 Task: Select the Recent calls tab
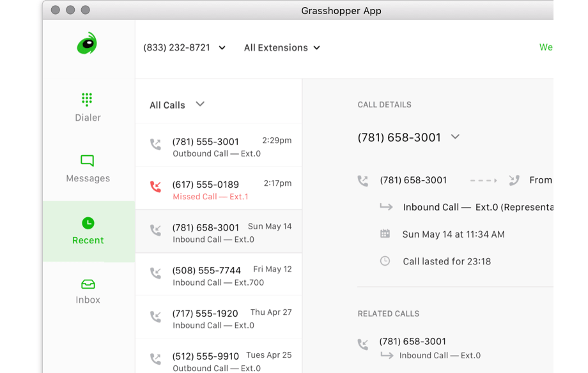coord(88,231)
